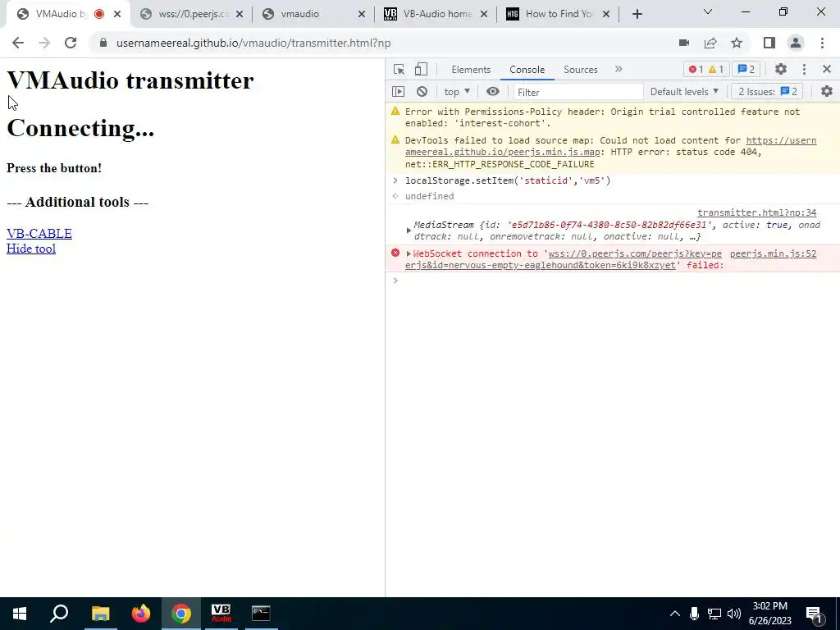Reload the transmitter page
Viewport: 840px width, 630px height.
[x=71, y=43]
